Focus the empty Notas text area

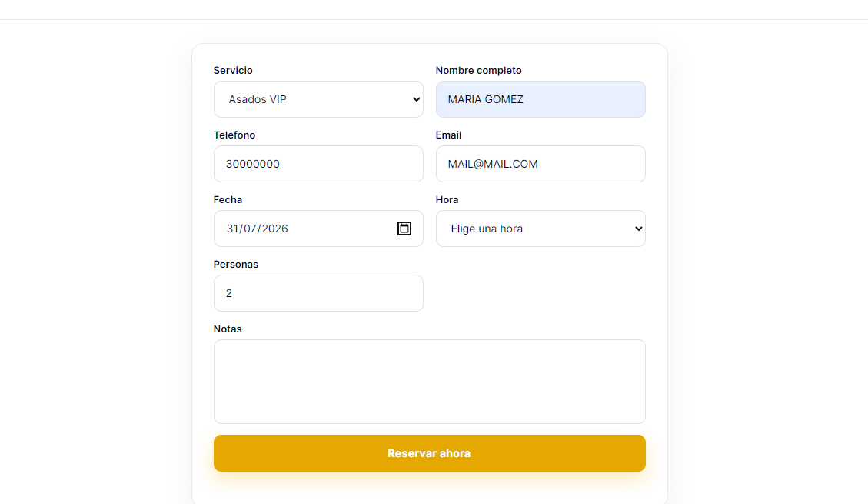pos(430,382)
